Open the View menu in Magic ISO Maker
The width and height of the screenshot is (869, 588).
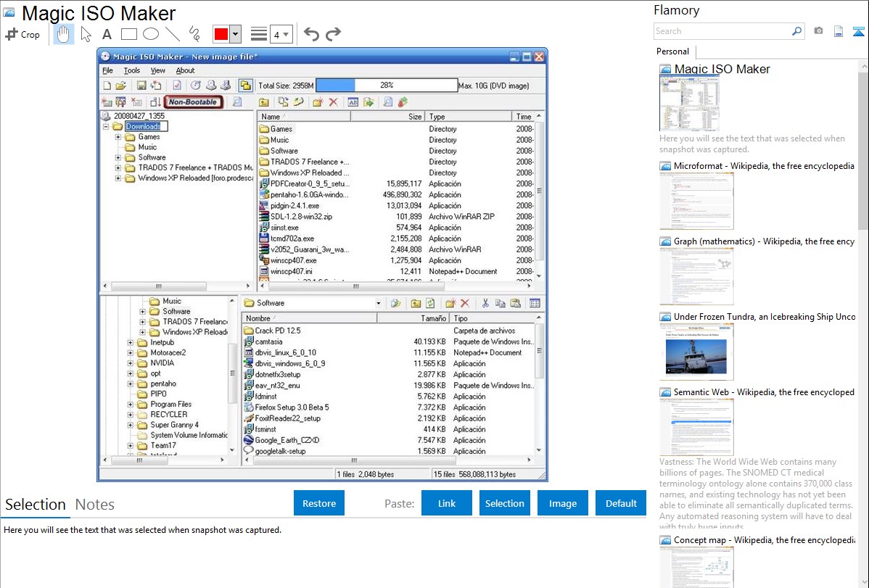coord(158,70)
